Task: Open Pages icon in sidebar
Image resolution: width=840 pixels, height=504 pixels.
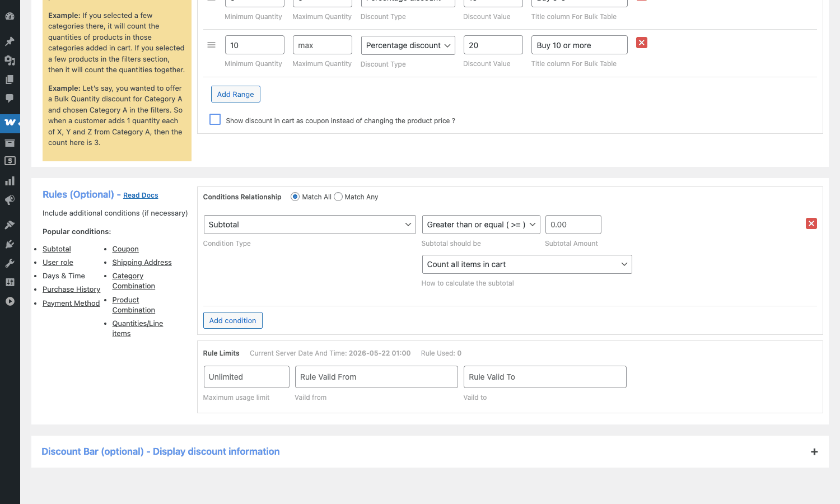Action: pyautogui.click(x=10, y=80)
